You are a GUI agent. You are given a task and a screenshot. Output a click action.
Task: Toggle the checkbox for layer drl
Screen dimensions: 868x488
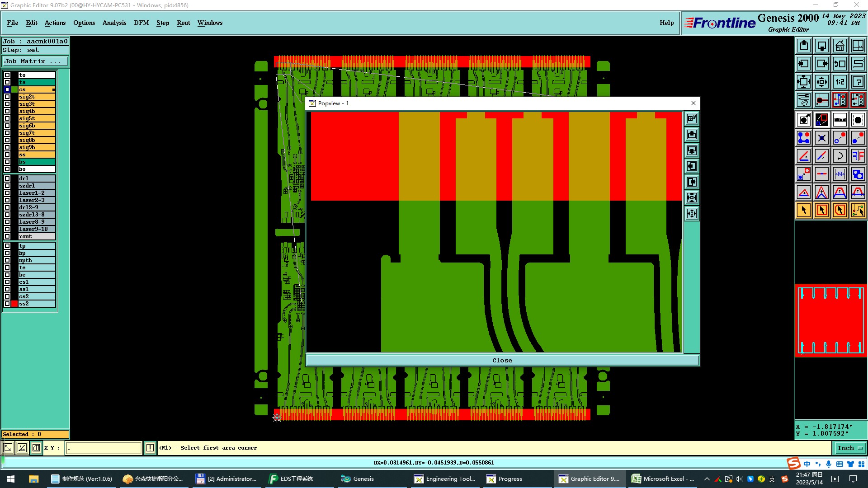pos(7,178)
